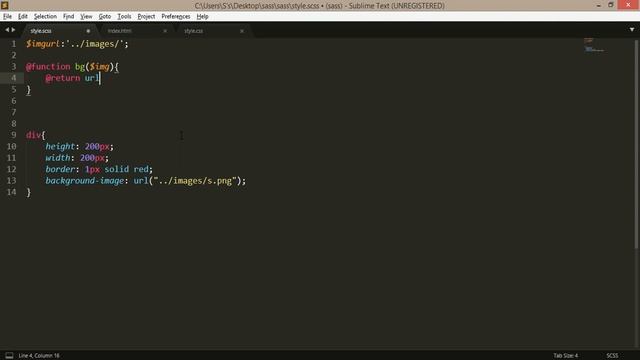Click the 'solid' value on line 12

[116, 169]
